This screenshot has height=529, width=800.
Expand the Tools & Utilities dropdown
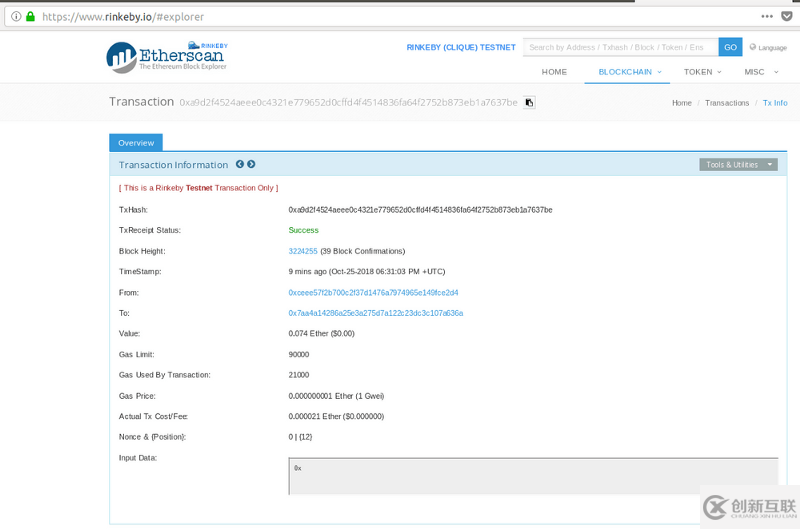coord(738,165)
